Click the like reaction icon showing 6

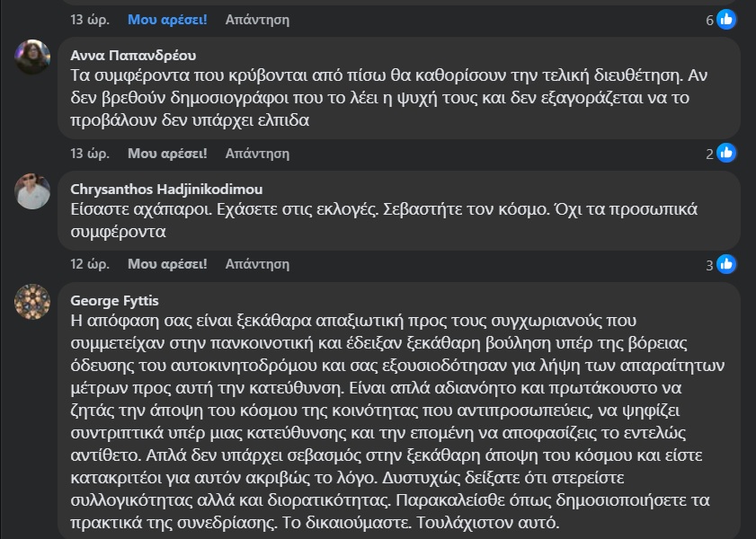click(726, 19)
